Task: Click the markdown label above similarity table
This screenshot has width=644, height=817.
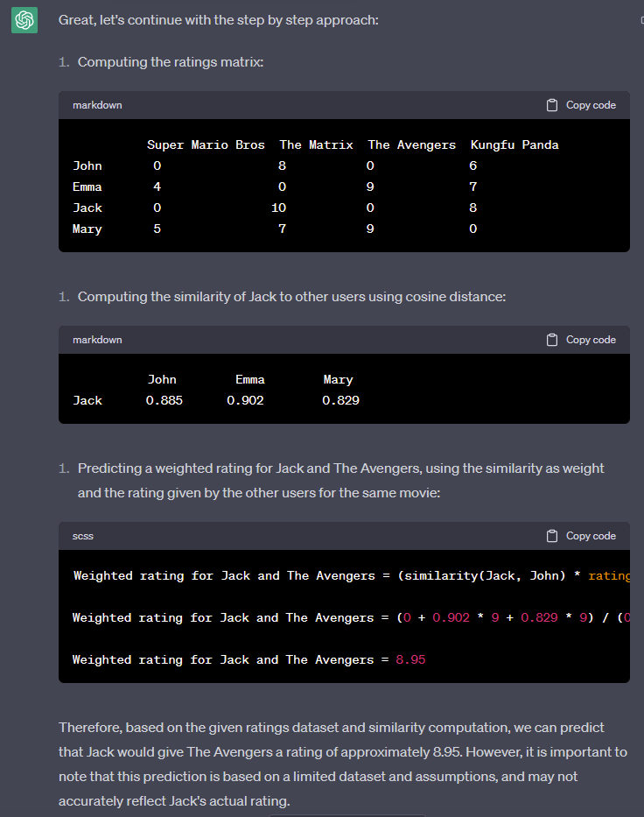Action: [x=97, y=340]
